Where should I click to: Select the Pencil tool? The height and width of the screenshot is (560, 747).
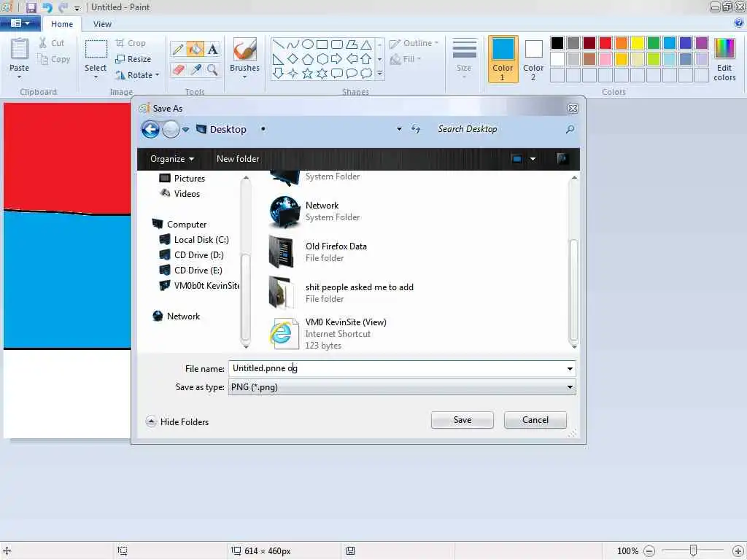(178, 49)
